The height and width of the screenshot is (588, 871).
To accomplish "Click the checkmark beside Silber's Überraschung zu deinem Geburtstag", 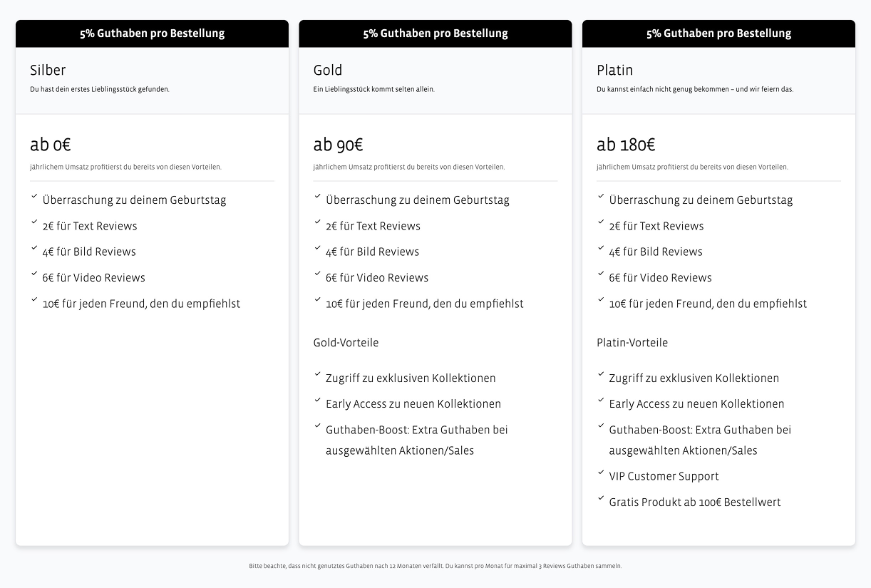I will 33,196.
